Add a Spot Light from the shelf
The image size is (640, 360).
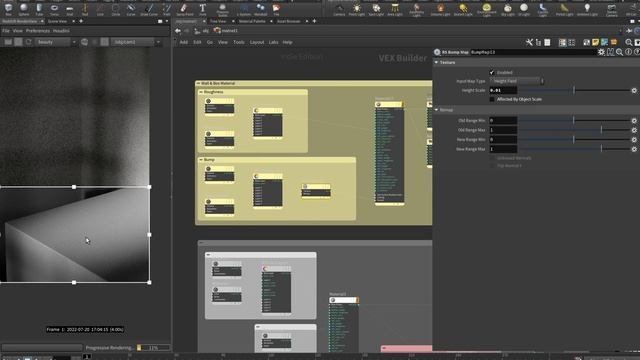pos(376,9)
